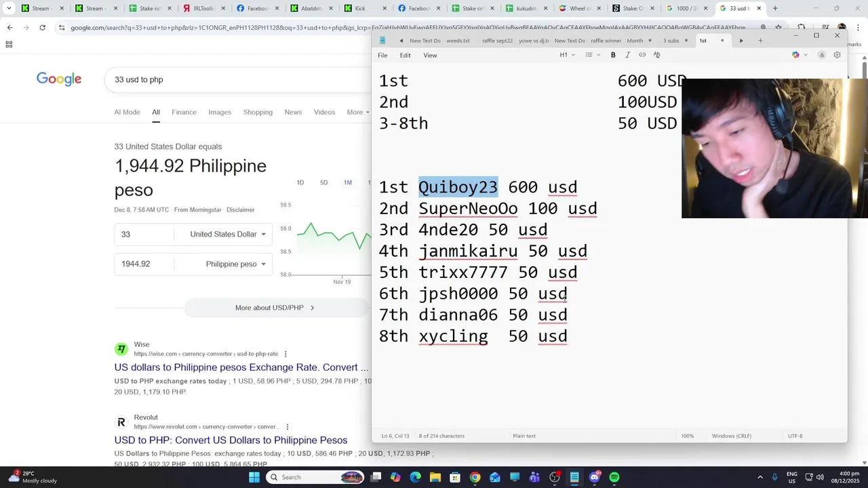This screenshot has height=488, width=868.
Task: Open the Copilot menu in Notepad
Action: pos(800,55)
